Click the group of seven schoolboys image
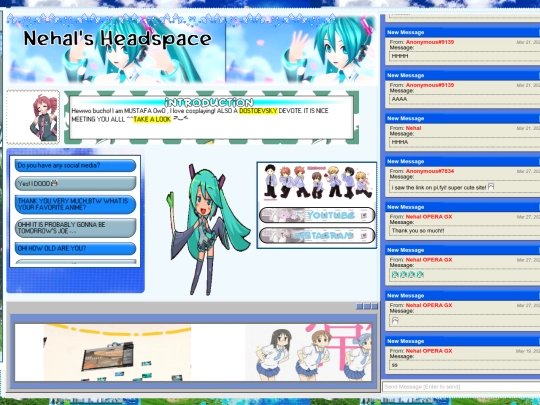The height and width of the screenshot is (405, 540). [x=317, y=182]
